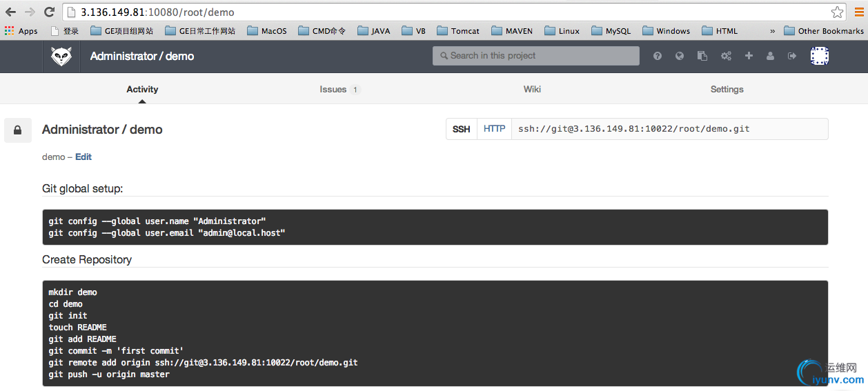Click the 'cd demo' command line
868x391 pixels.
tap(66, 304)
